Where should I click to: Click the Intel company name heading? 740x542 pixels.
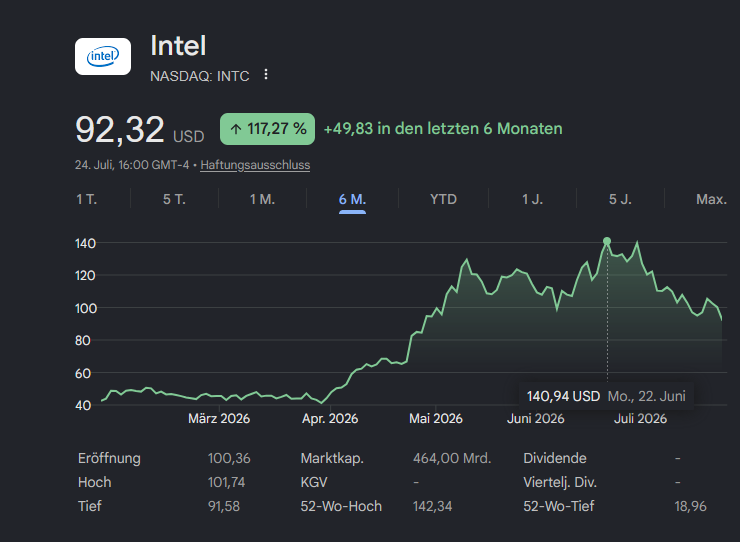point(178,46)
